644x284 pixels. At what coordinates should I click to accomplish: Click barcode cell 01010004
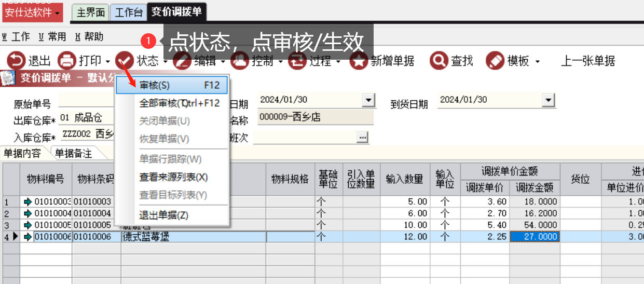click(x=97, y=213)
